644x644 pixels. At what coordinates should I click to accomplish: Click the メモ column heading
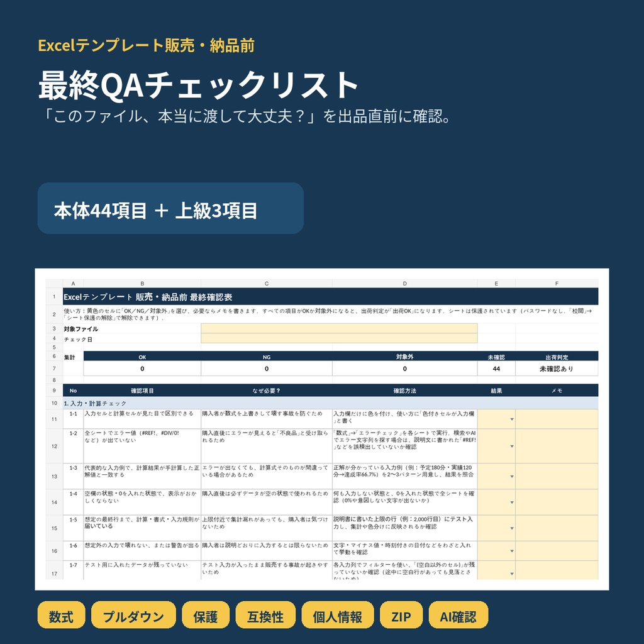click(x=557, y=390)
